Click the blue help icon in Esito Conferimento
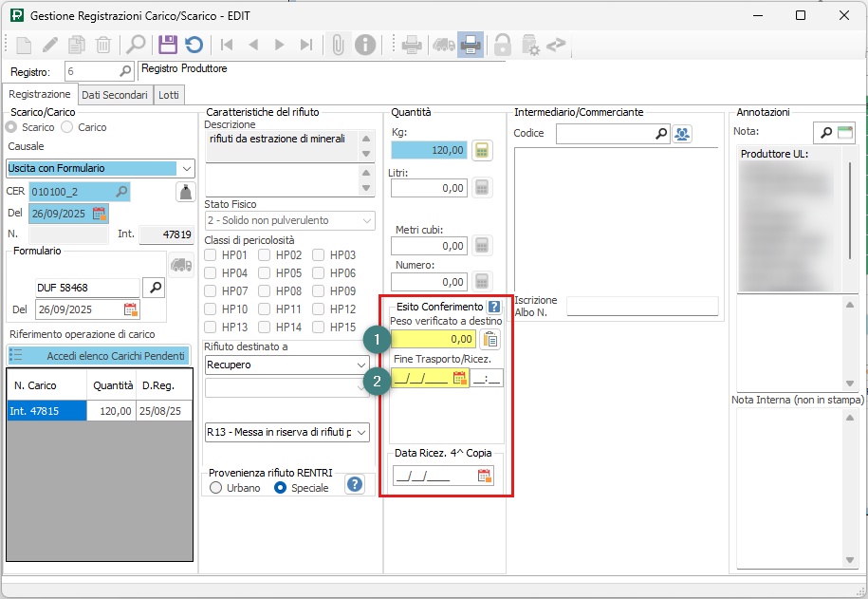The image size is (868, 599). [493, 307]
